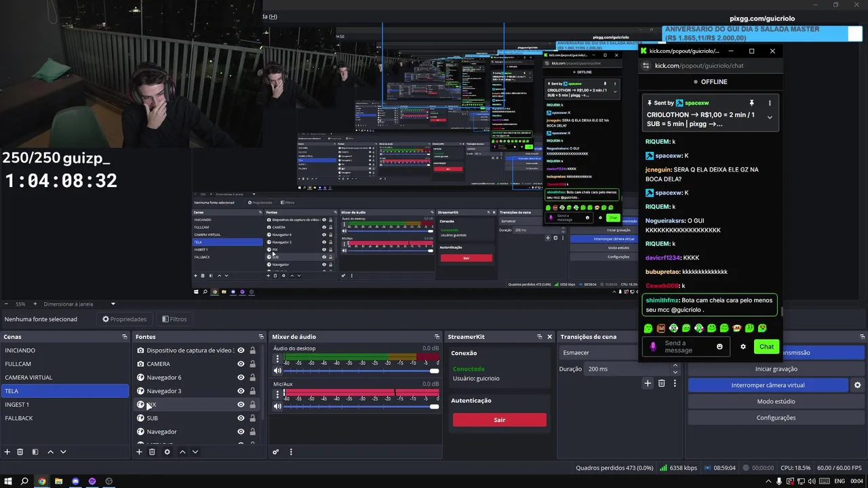Add a new source in Fontes panel

139,452
